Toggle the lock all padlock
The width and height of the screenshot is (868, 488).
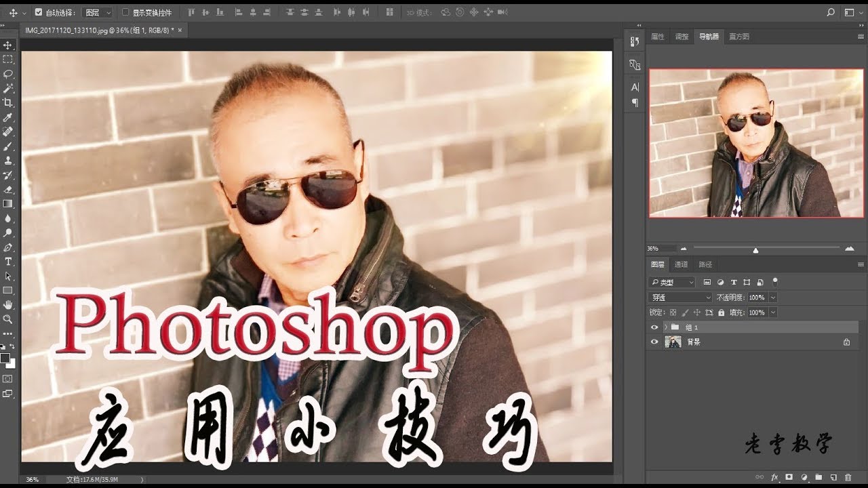pos(722,312)
